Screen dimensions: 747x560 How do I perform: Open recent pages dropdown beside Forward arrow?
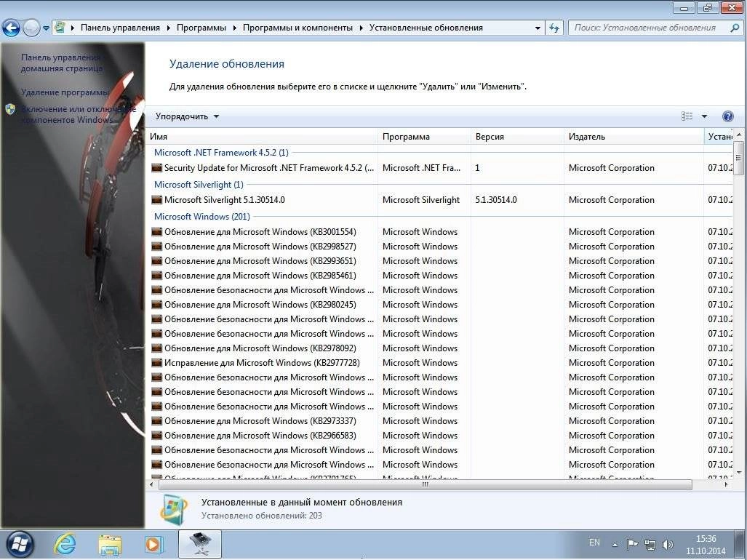click(x=47, y=28)
